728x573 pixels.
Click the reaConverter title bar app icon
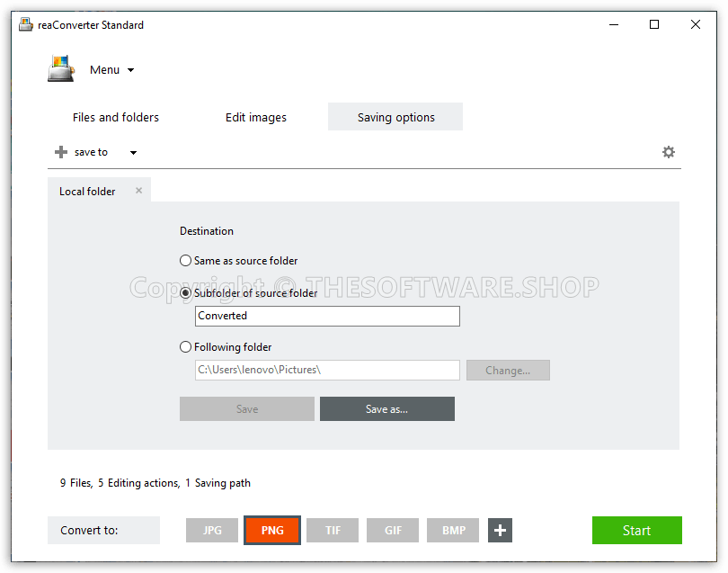pos(26,24)
